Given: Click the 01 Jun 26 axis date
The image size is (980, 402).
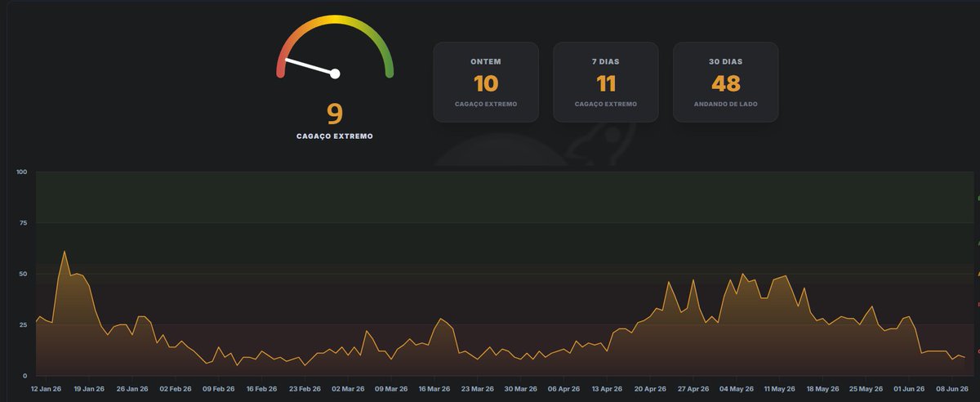Looking at the screenshot, I should click(909, 389).
